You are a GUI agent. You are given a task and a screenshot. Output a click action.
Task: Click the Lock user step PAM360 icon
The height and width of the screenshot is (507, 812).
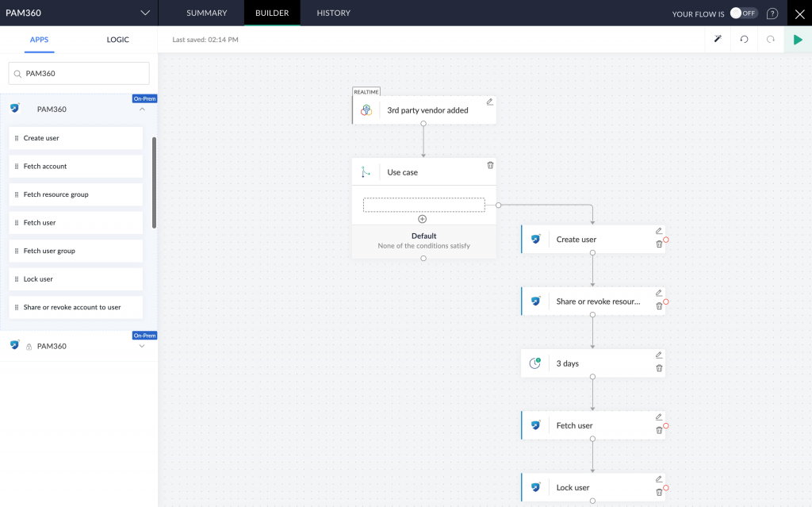(535, 487)
